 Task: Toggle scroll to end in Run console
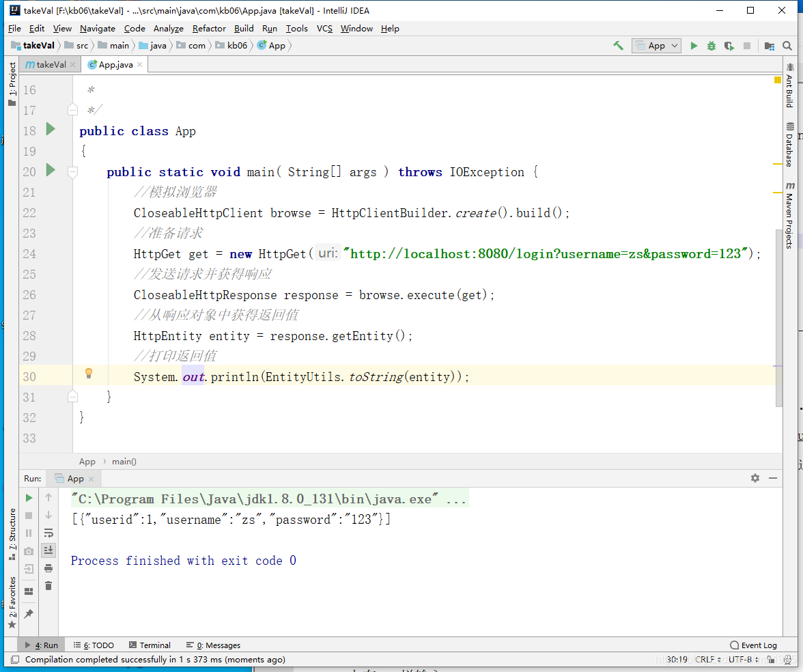[x=48, y=550]
